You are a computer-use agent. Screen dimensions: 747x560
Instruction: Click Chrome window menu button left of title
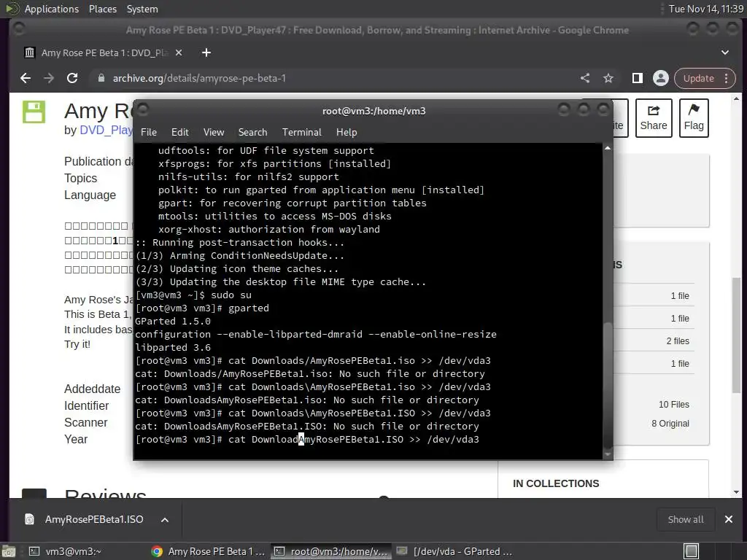[x=19, y=29]
